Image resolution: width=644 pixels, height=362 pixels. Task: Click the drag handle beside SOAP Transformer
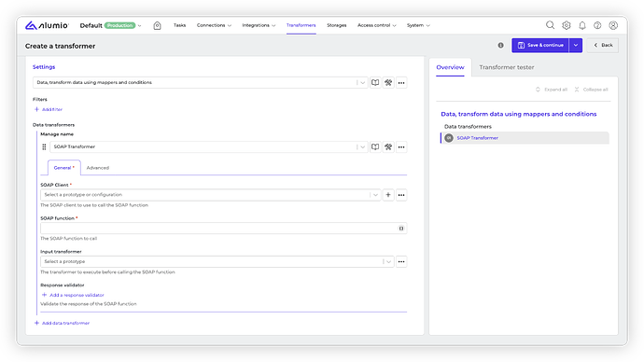tap(44, 146)
